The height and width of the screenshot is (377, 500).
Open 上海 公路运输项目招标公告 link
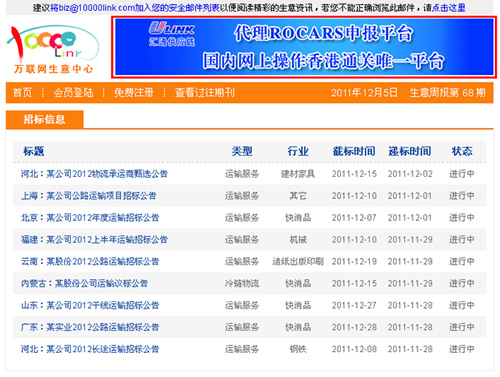click(x=88, y=196)
